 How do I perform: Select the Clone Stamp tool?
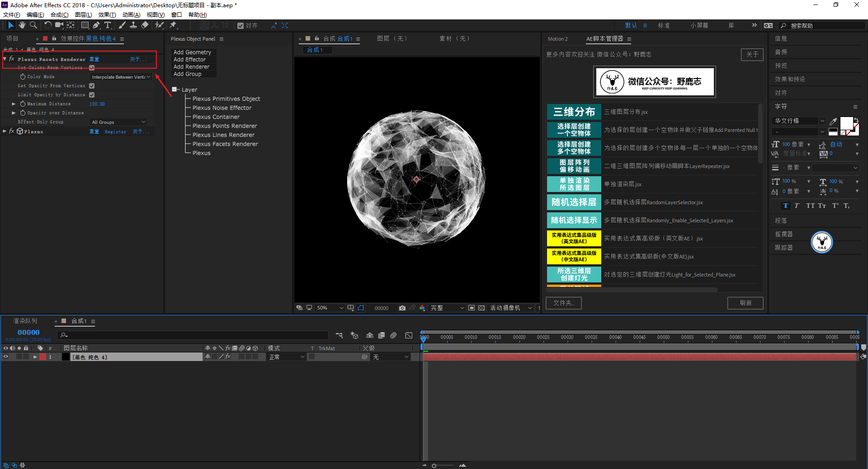tap(133, 25)
